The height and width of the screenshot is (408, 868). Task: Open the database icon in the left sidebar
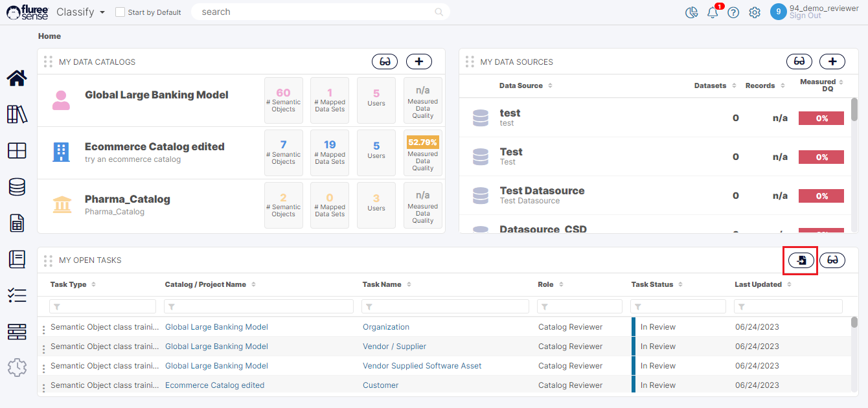[x=17, y=187]
